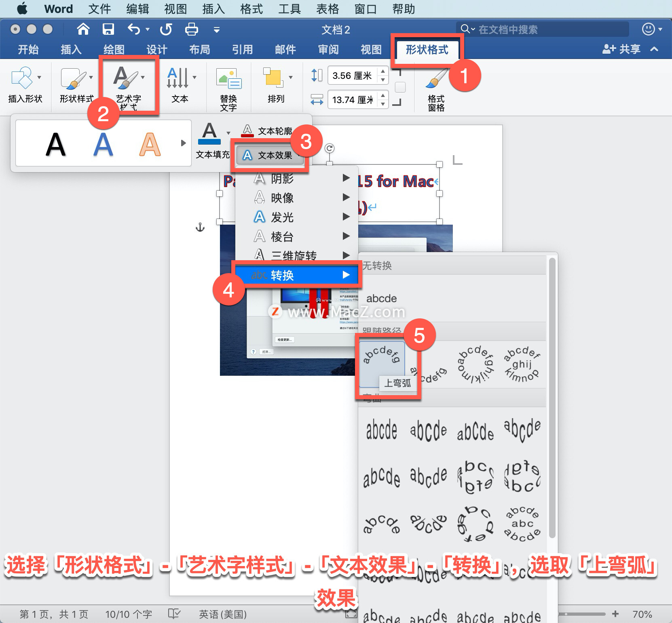Viewport: 672px width, 623px height.
Task: Click the search field 在文档中搜索
Action: [x=543, y=29]
